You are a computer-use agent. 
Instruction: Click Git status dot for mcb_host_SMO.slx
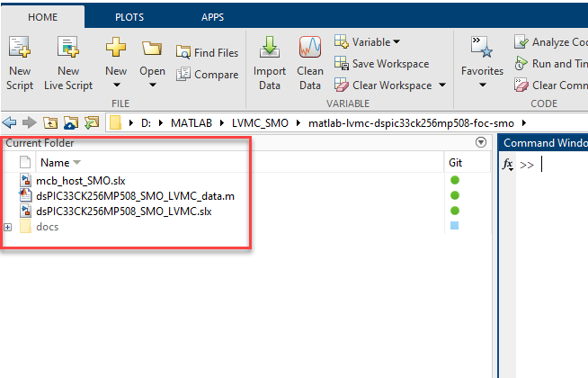point(455,180)
